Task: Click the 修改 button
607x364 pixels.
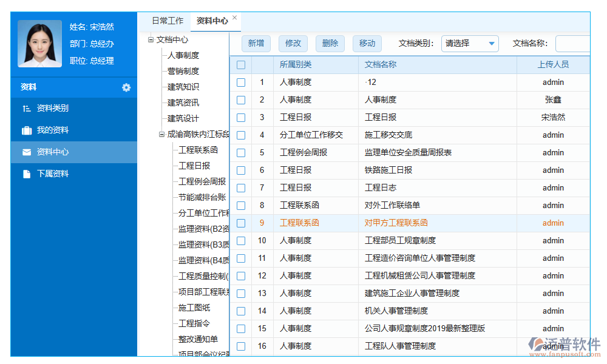Action: [x=293, y=43]
